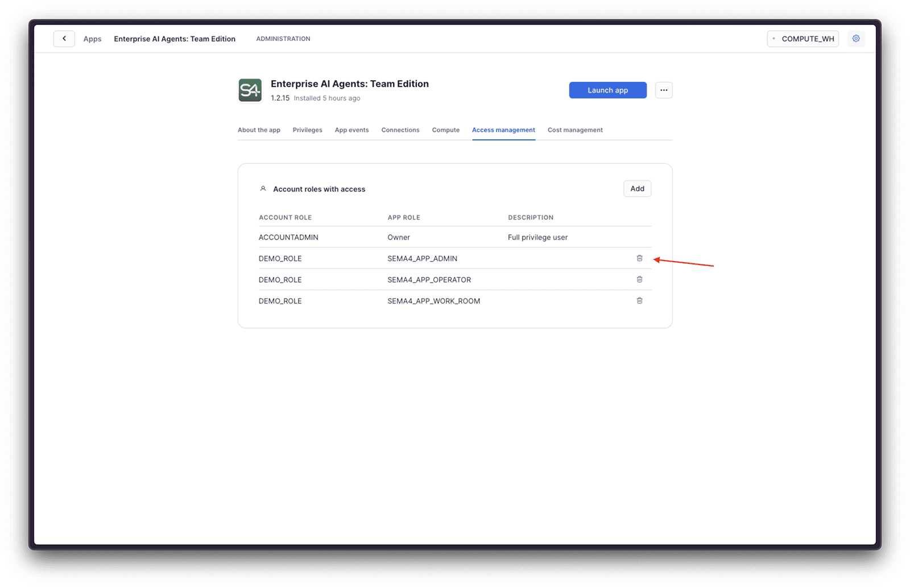Select the Compute tab

coord(445,130)
